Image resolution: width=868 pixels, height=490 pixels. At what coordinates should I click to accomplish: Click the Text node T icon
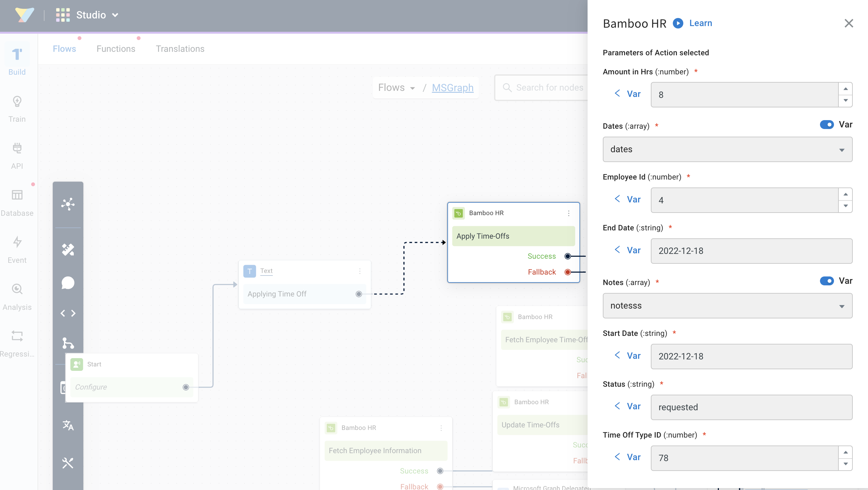click(x=249, y=271)
